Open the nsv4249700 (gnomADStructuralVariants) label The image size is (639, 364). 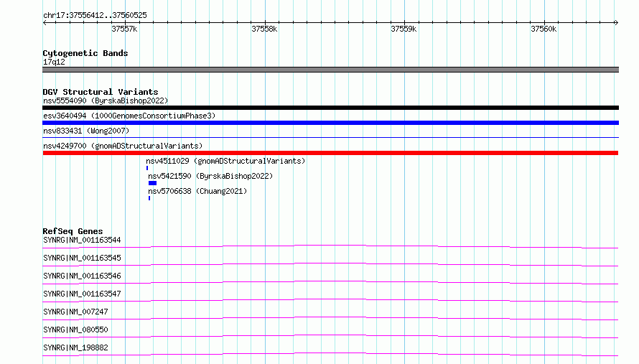tap(123, 146)
